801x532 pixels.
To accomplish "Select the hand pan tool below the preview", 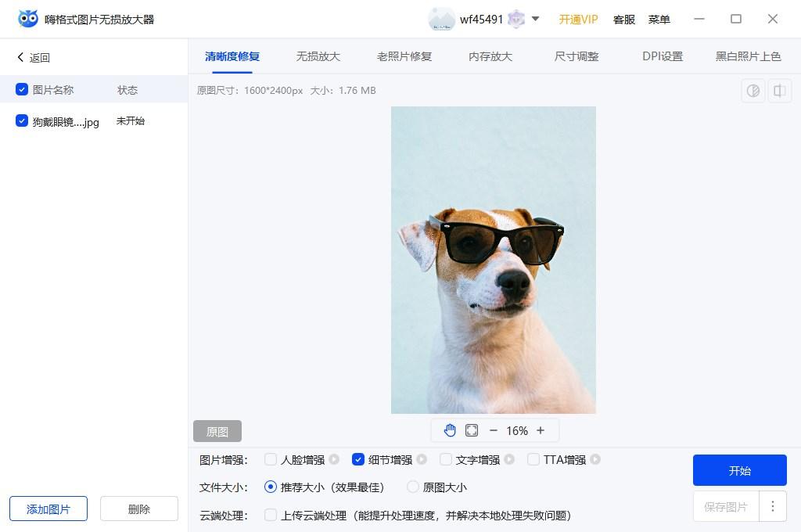I will (450, 430).
